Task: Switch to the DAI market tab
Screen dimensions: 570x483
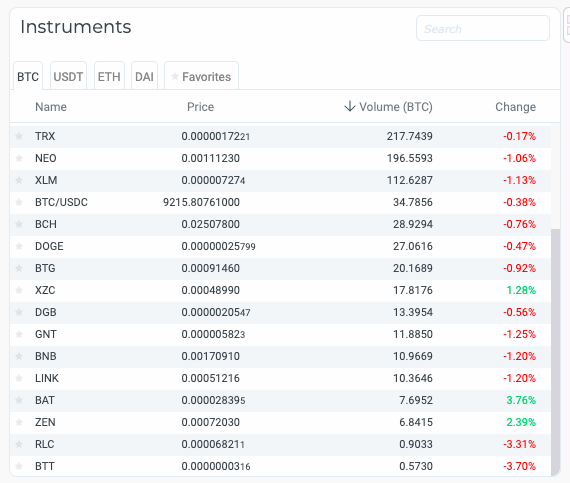Action: click(x=144, y=76)
